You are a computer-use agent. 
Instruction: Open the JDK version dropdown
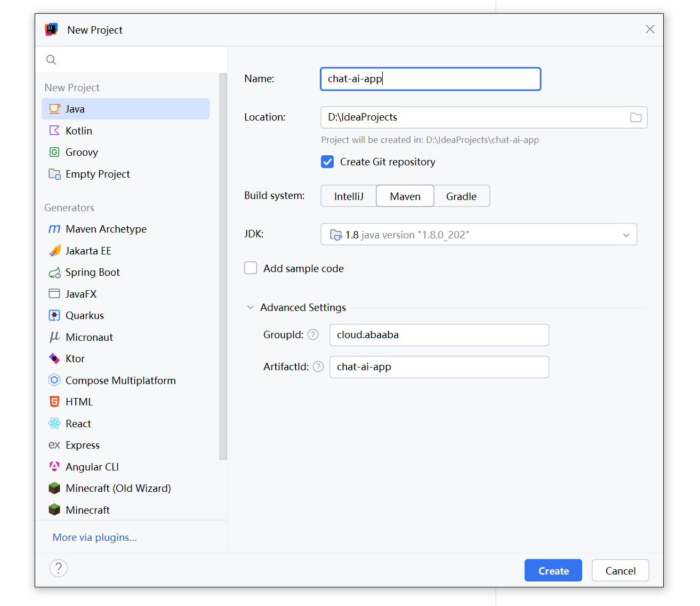pyautogui.click(x=479, y=234)
